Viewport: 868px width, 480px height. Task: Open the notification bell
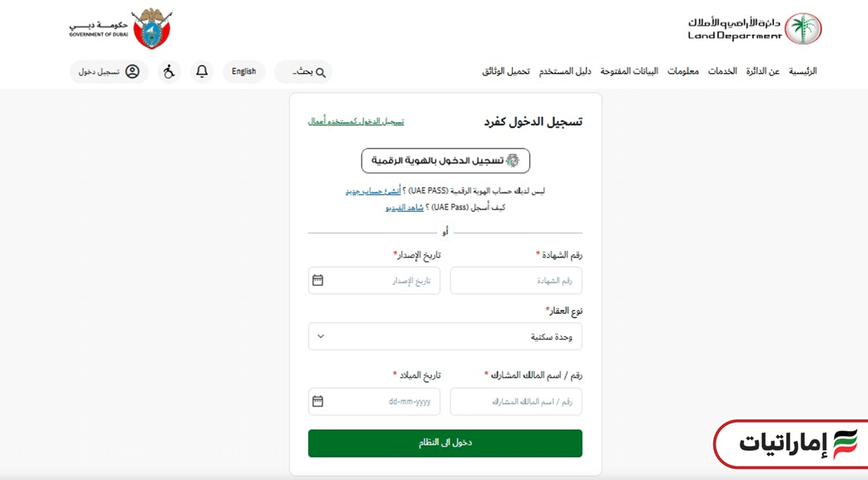[x=201, y=71]
